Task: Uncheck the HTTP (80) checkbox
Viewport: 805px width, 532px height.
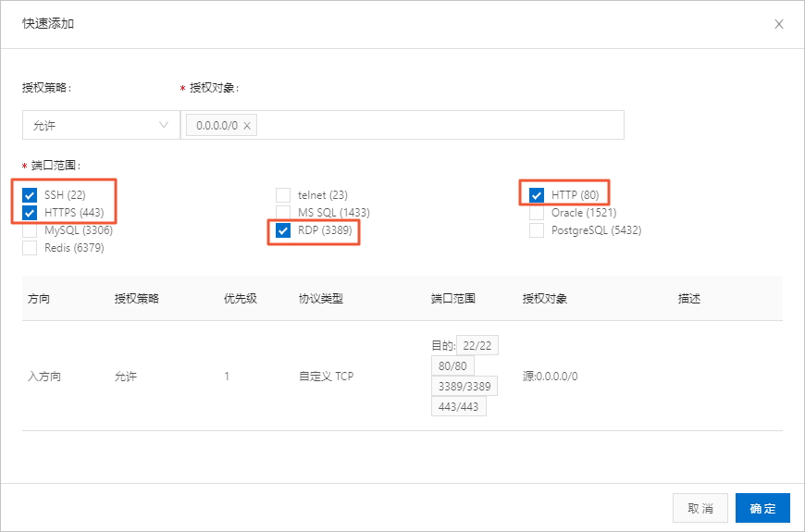Action: (x=537, y=195)
